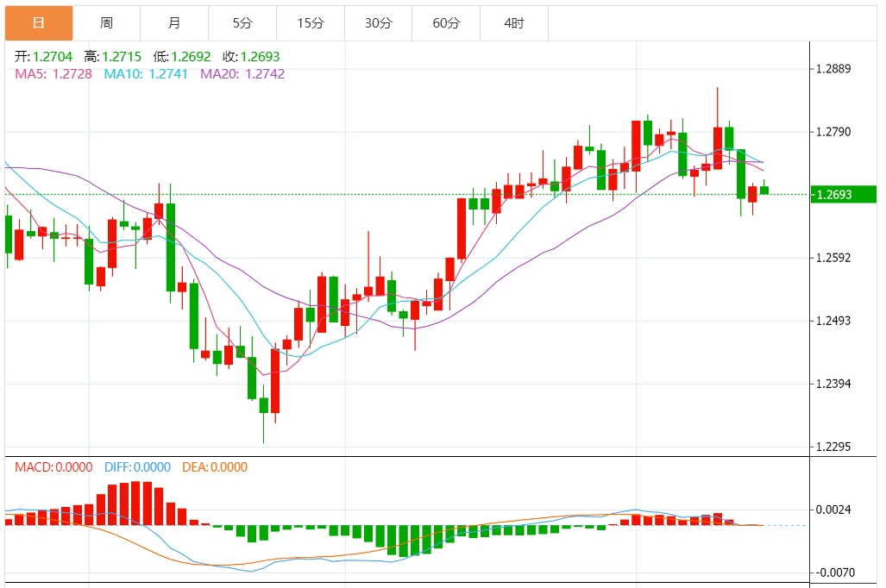
Task: Click the tallest red MACD histogram bar
Action: pyautogui.click(x=135, y=504)
